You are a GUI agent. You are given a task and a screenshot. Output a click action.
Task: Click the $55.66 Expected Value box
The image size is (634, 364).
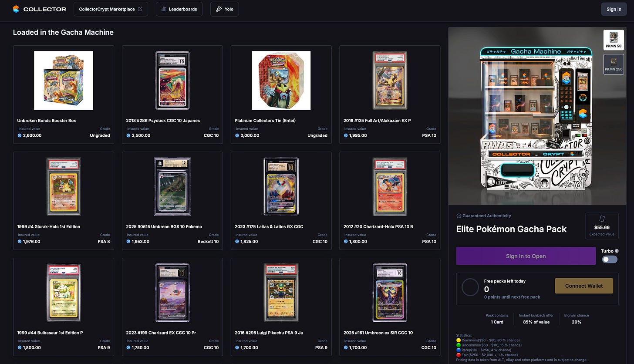[x=602, y=226]
